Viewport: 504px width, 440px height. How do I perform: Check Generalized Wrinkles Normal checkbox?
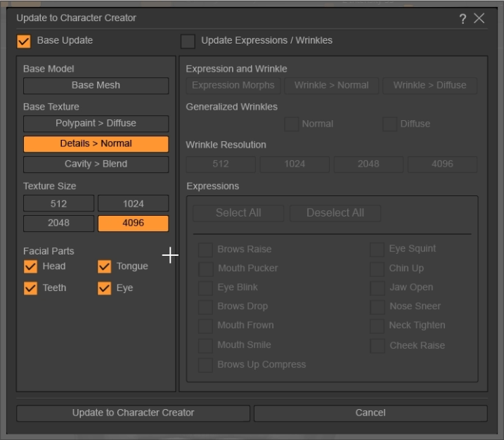(x=292, y=124)
